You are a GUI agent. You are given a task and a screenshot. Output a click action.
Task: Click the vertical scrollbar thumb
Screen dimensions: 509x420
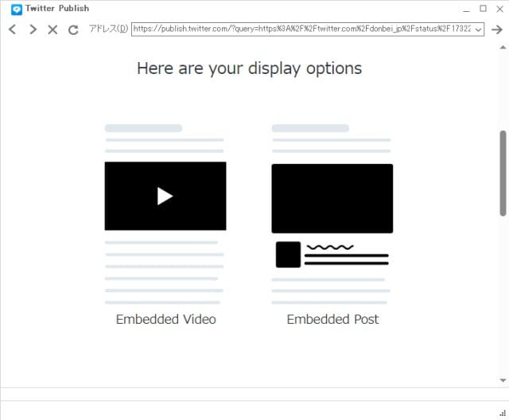pos(503,173)
